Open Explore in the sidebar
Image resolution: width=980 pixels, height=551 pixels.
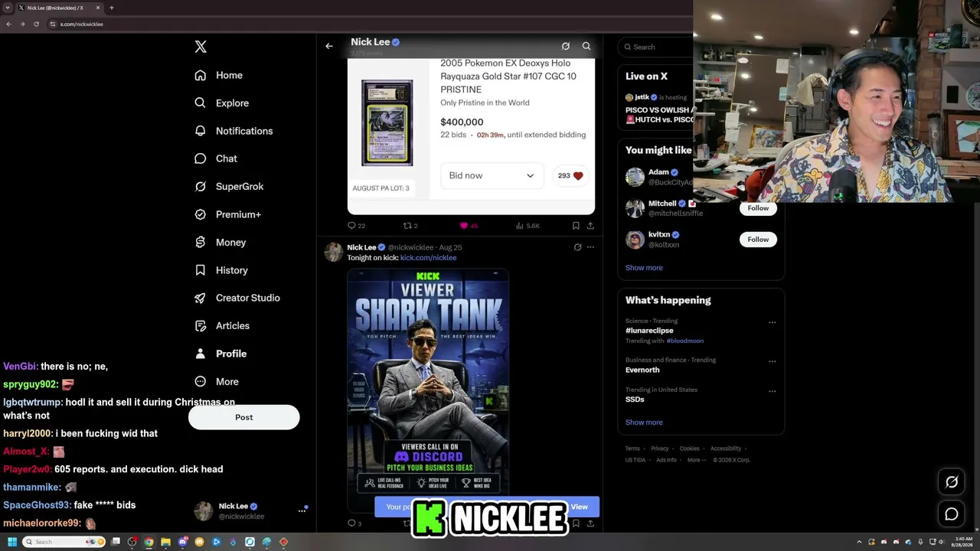221,103
